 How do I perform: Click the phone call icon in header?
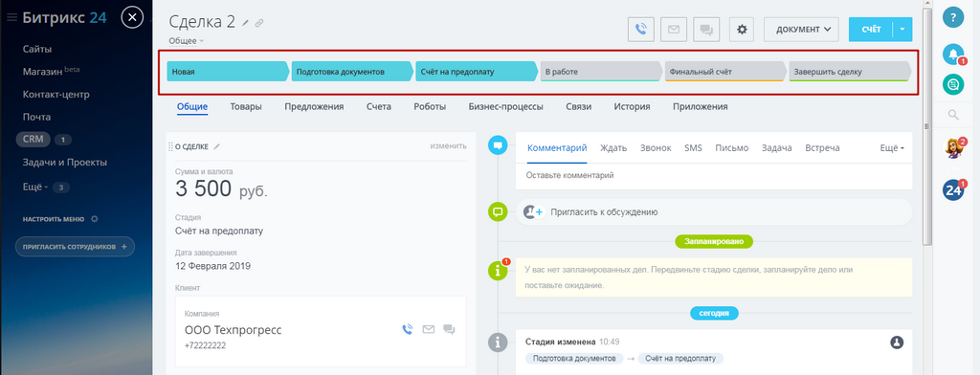click(x=640, y=30)
